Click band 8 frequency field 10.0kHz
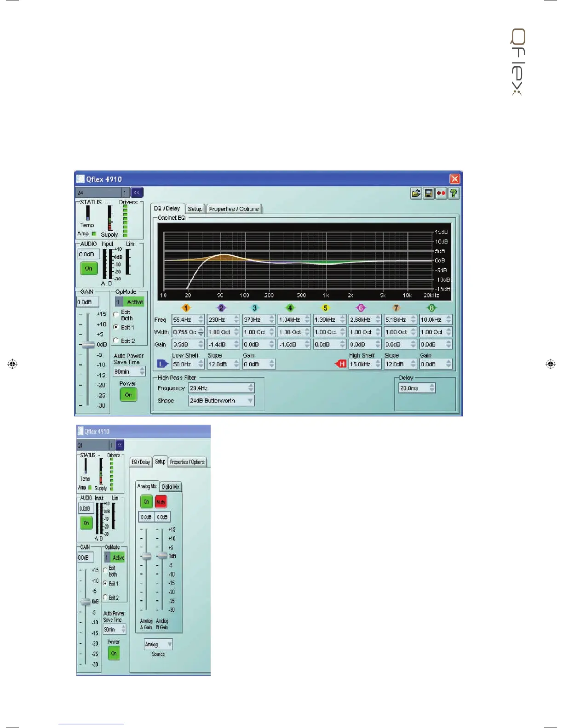Screen dimensions: 563x728 (436, 319)
